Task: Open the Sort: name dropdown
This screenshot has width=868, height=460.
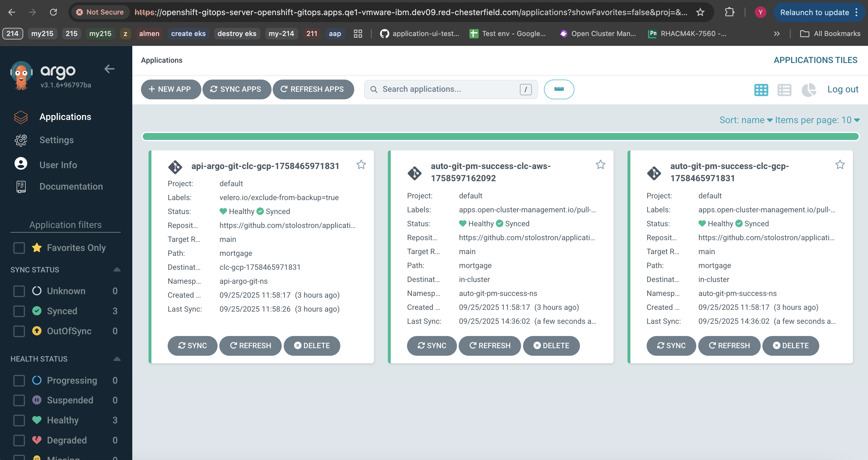Action: (x=745, y=120)
